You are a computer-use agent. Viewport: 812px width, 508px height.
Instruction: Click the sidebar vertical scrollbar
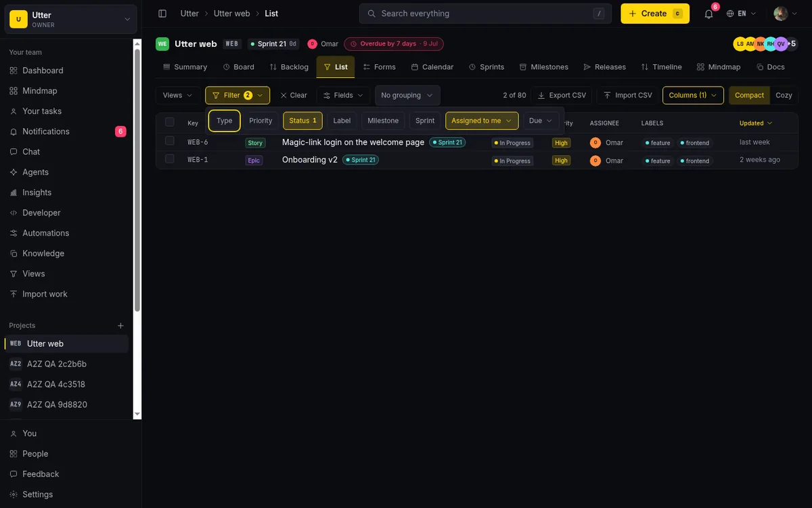[x=137, y=179]
